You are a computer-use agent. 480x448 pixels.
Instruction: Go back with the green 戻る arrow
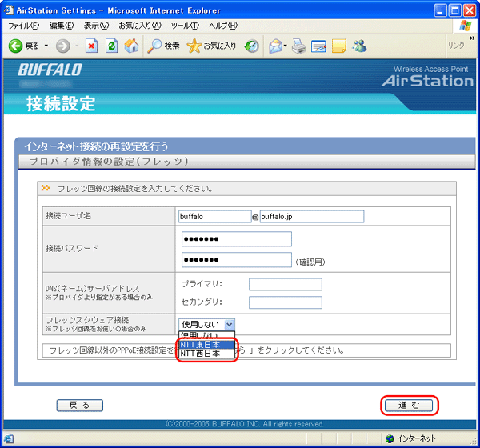(24, 46)
